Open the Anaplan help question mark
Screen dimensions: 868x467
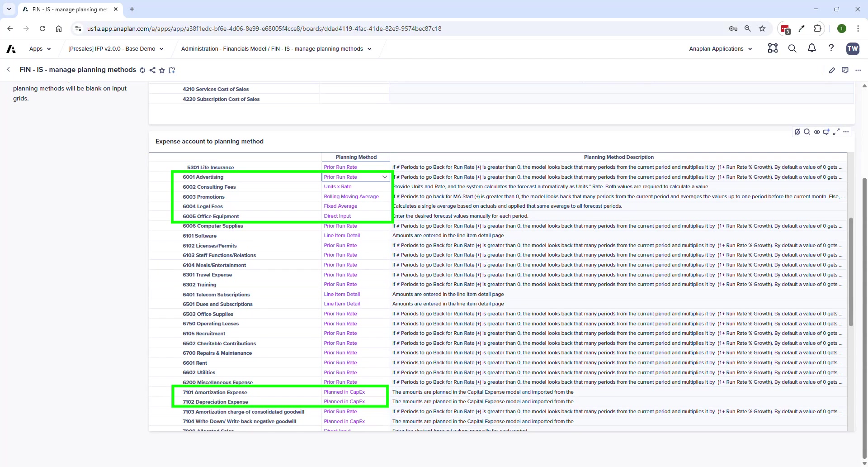coord(831,48)
